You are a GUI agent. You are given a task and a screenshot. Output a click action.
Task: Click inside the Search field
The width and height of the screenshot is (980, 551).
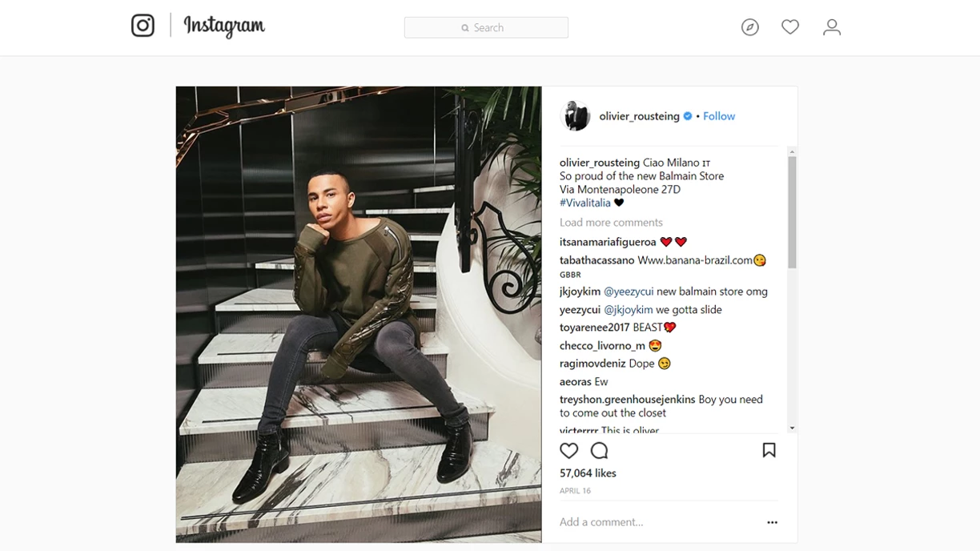[x=487, y=27]
